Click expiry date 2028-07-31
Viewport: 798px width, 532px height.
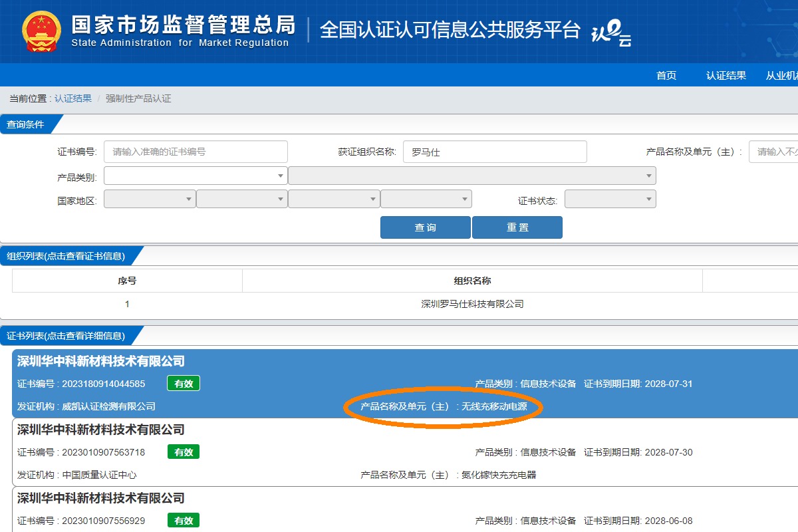tap(669, 384)
